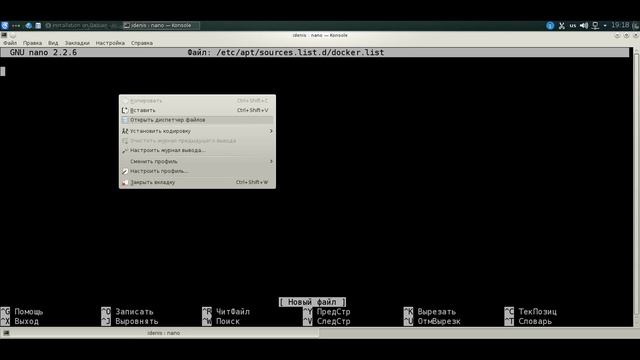The image size is (640, 360).
Task: Click the Новый файл status message
Action: pyautogui.click(x=312, y=302)
